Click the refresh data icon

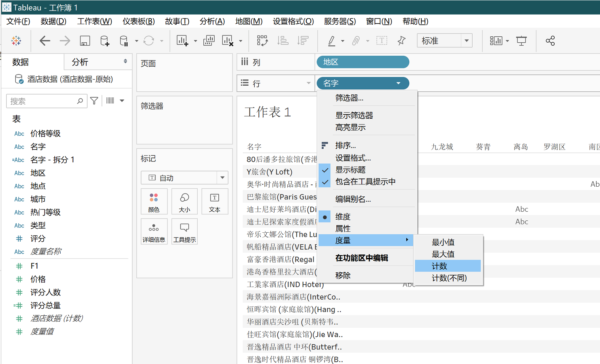(149, 40)
